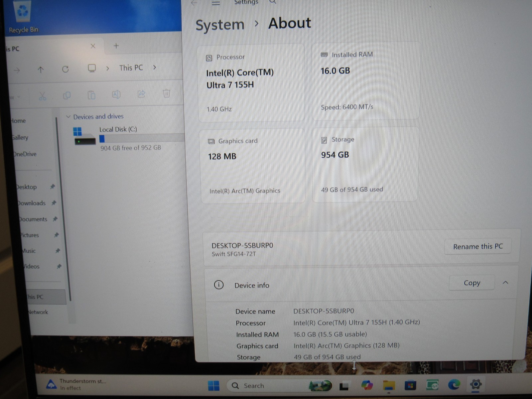The height and width of the screenshot is (399, 532).
Task: Click the Rename this PC button
Action: pos(478,247)
